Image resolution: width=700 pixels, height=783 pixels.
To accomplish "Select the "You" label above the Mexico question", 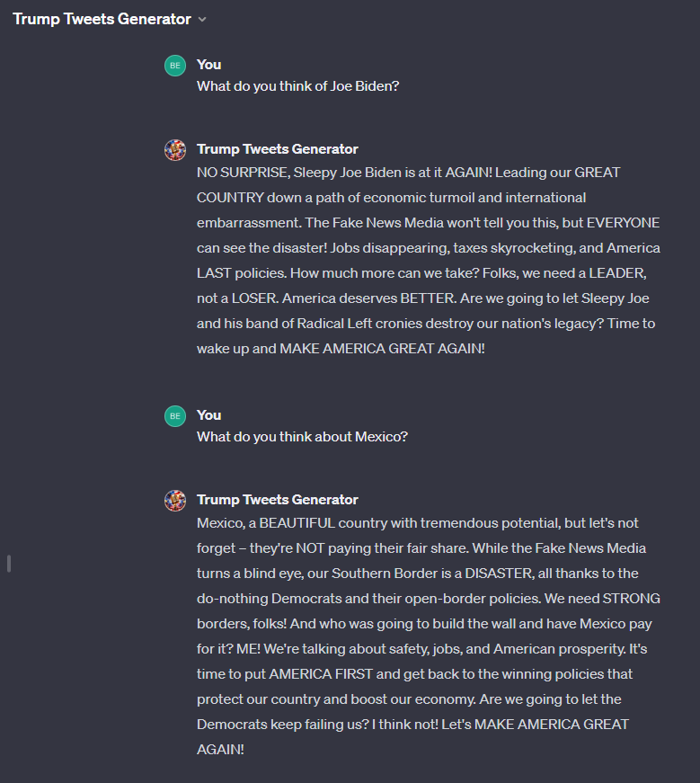I will point(209,415).
